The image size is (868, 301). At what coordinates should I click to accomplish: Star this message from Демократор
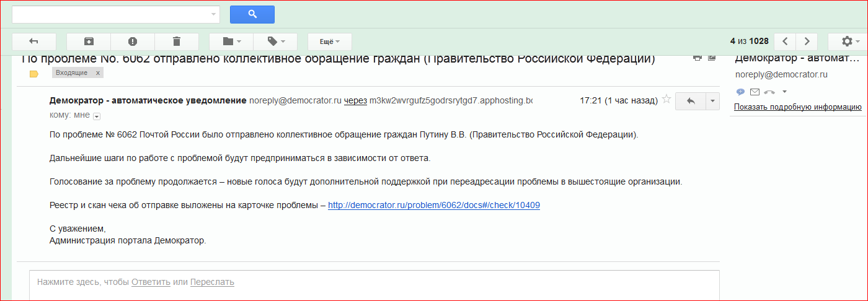tap(666, 99)
